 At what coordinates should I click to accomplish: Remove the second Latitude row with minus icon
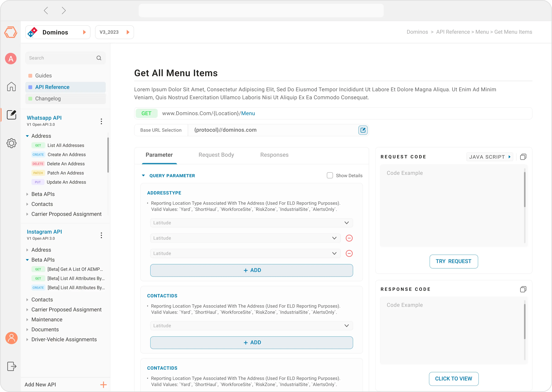click(349, 238)
